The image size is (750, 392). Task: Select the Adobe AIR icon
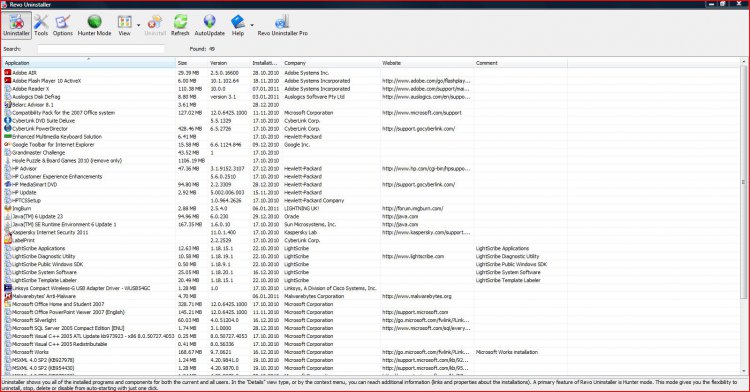click(x=8, y=73)
